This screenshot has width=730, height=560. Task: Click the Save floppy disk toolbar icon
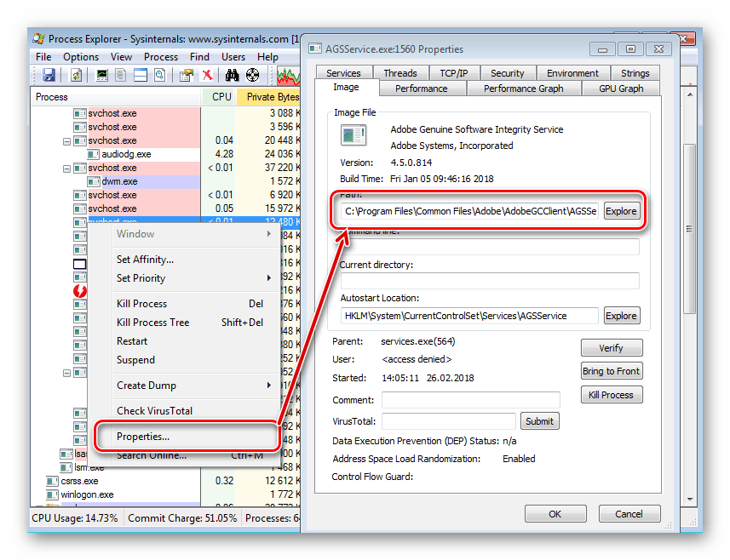(x=49, y=76)
